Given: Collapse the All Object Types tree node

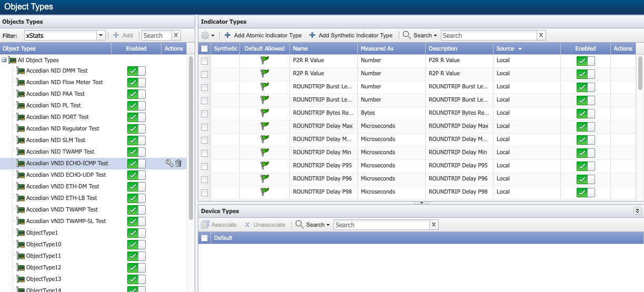Looking at the screenshot, I should click(4, 60).
